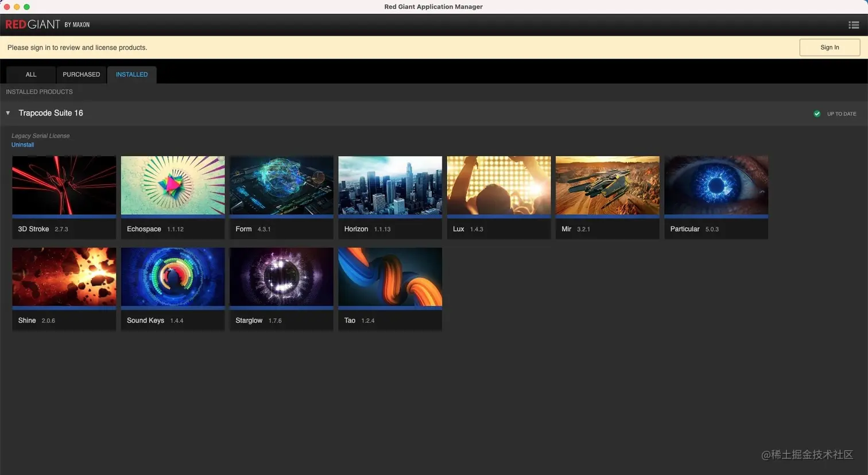
Task: Select the Tao ribbon thumbnail
Action: point(390,277)
